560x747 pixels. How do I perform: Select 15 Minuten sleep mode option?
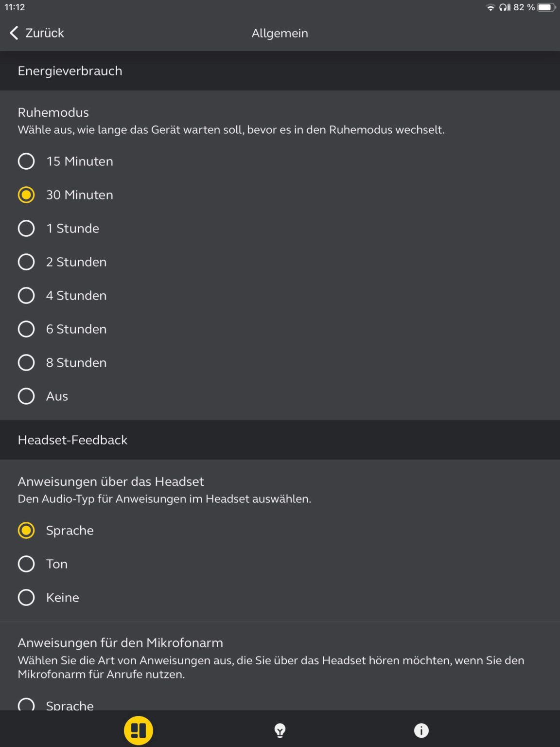26,161
